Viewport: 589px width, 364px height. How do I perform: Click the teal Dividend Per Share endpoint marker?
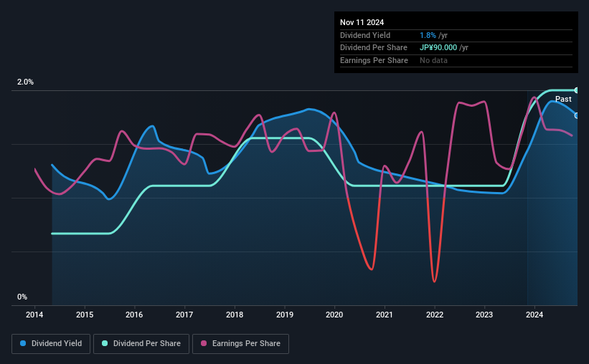pos(576,90)
